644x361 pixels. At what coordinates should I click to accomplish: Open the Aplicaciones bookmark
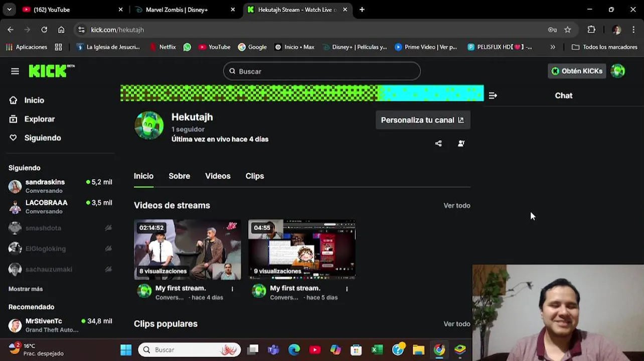[x=27, y=47]
